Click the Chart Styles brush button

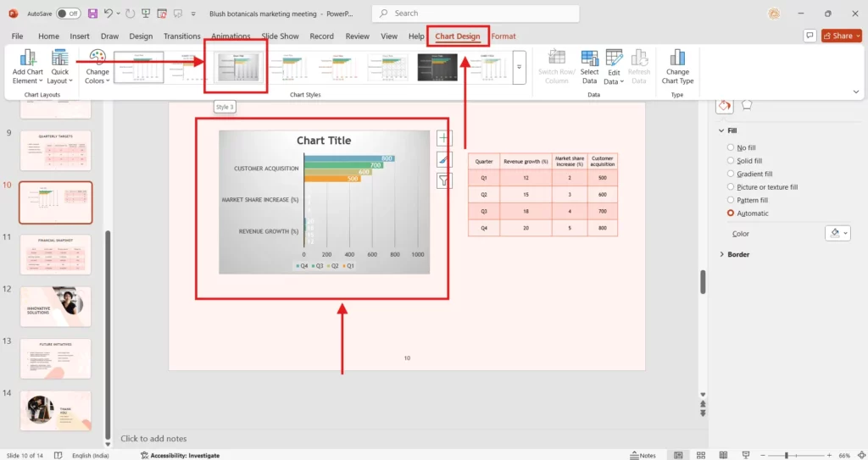click(x=445, y=159)
